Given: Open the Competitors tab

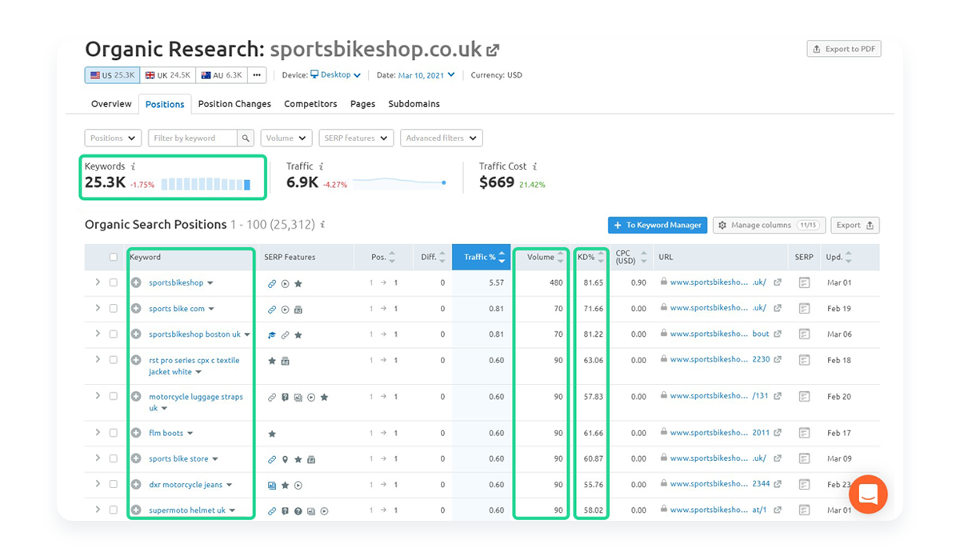Looking at the screenshot, I should pyautogui.click(x=310, y=104).
